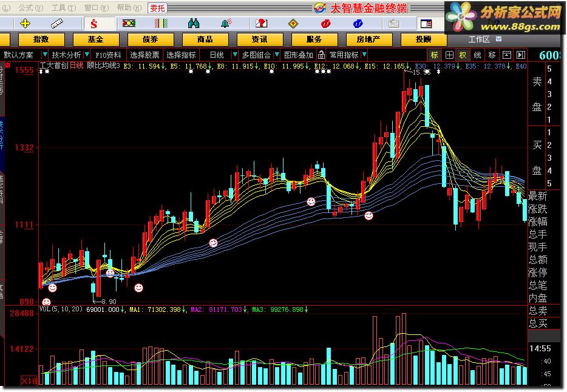Click the 14:55 time entry
The width and height of the screenshot is (567, 392).
tap(540, 348)
